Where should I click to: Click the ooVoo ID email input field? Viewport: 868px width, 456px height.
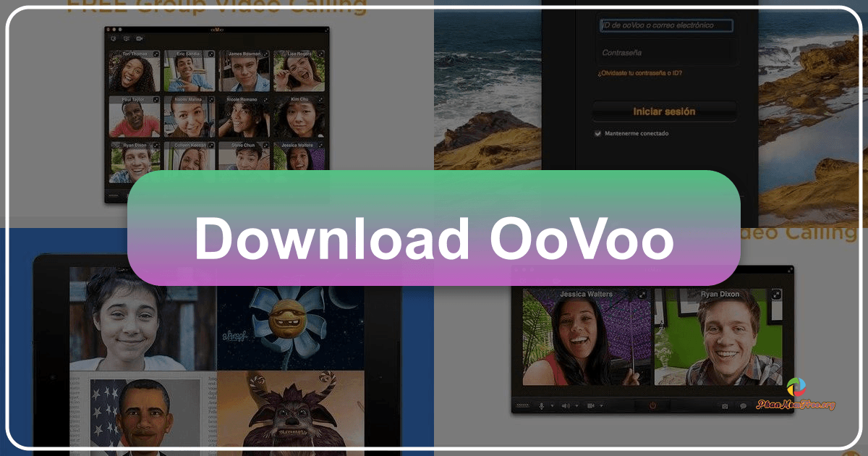[x=665, y=25]
